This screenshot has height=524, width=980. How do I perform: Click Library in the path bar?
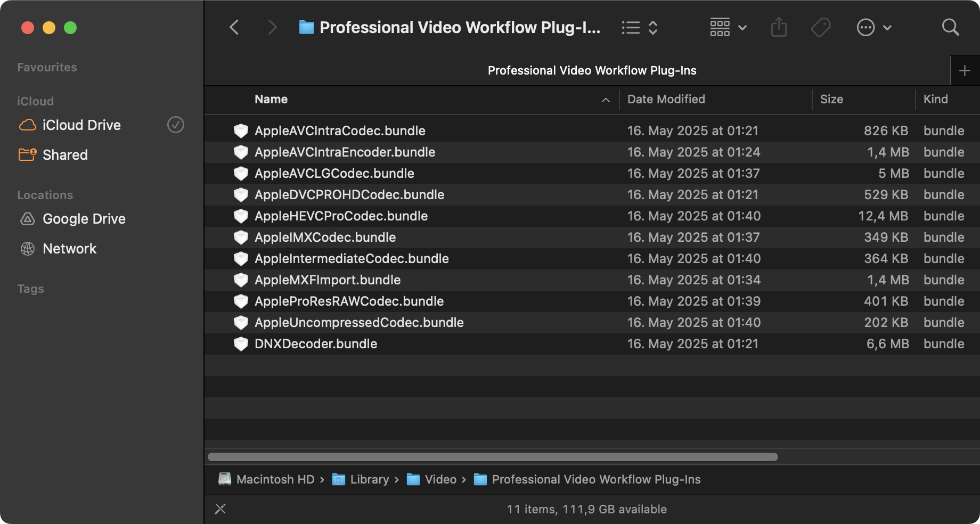pos(361,479)
